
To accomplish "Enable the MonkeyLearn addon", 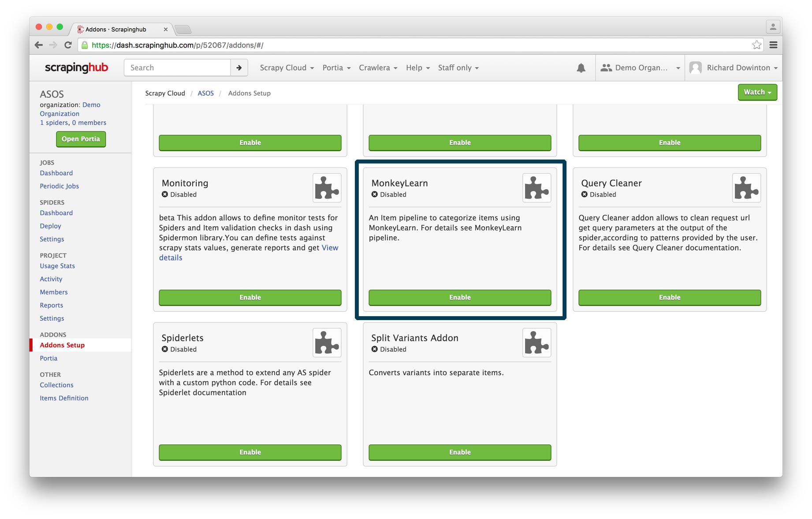I will (x=460, y=298).
